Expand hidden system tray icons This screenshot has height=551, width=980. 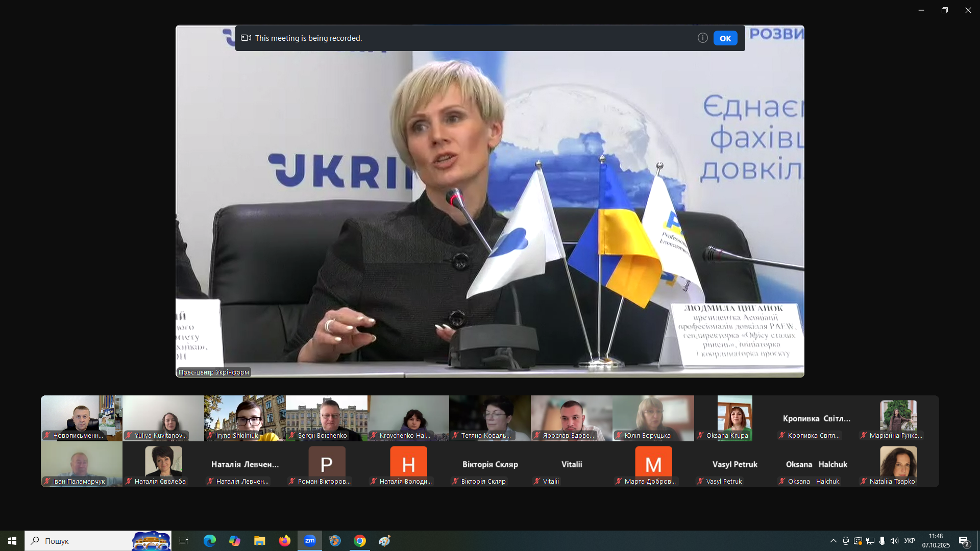pos(833,541)
